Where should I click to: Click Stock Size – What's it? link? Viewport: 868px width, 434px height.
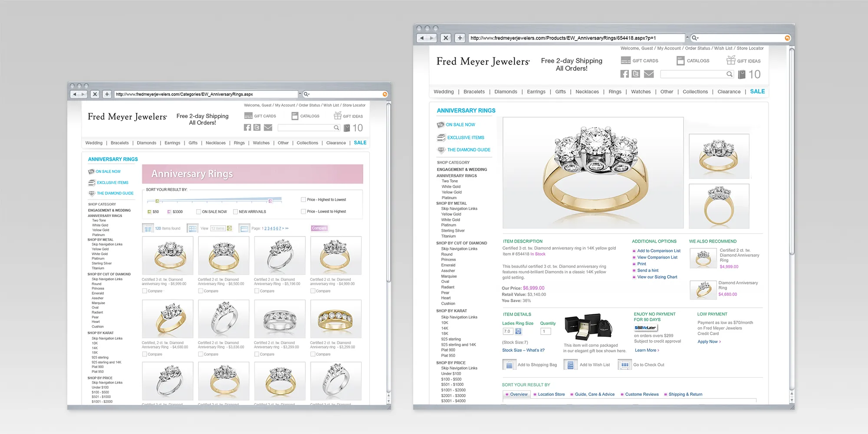point(523,350)
